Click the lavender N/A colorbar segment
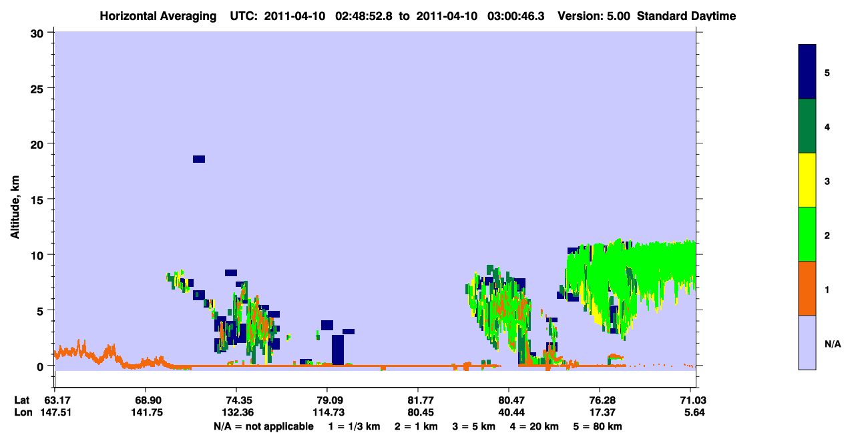 click(x=807, y=342)
